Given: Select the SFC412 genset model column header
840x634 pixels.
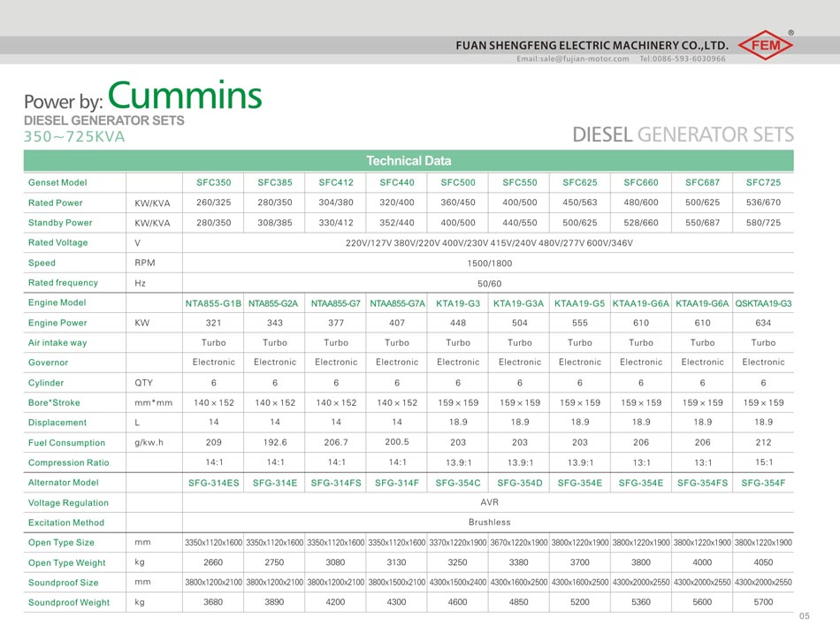Looking at the screenshot, I should click(x=336, y=182).
